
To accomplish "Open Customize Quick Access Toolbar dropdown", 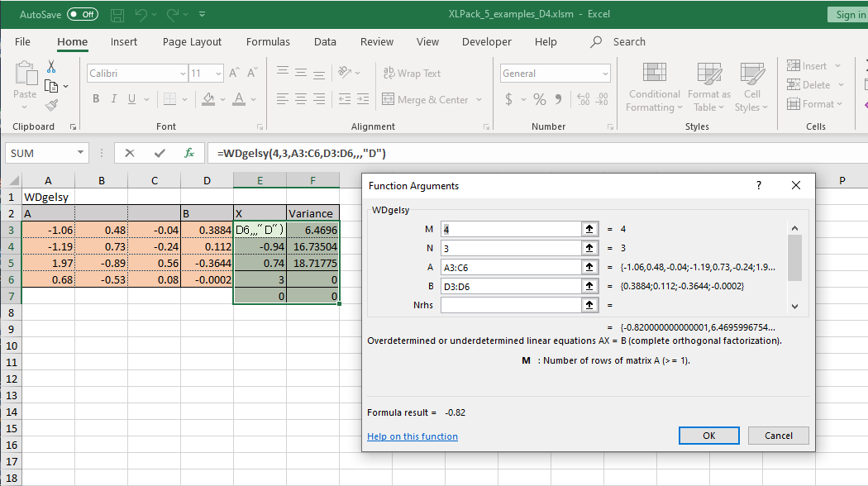I will 202,14.
